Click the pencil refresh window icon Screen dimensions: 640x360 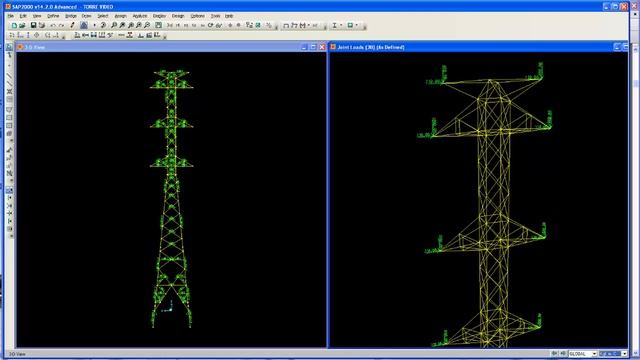pyautogui.click(x=72, y=25)
